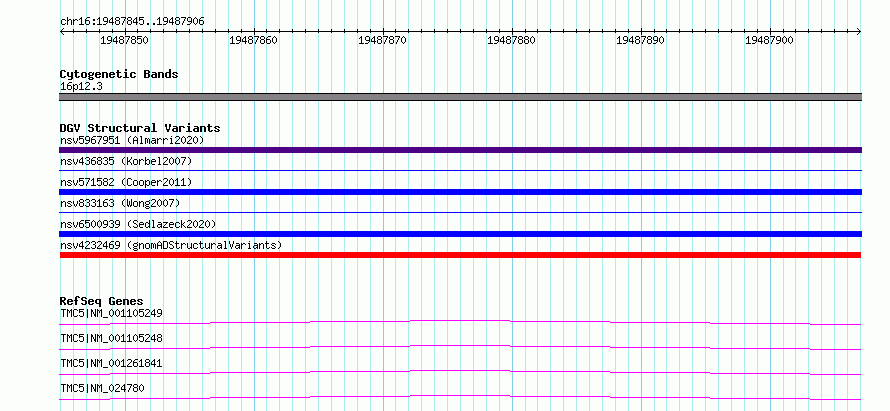The width and height of the screenshot is (890, 411).
Task: Select the Cytogenetic Bands track title
Action: [x=119, y=74]
